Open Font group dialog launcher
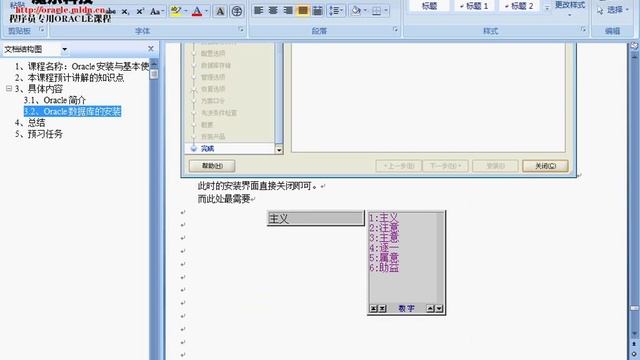 (x=241, y=30)
